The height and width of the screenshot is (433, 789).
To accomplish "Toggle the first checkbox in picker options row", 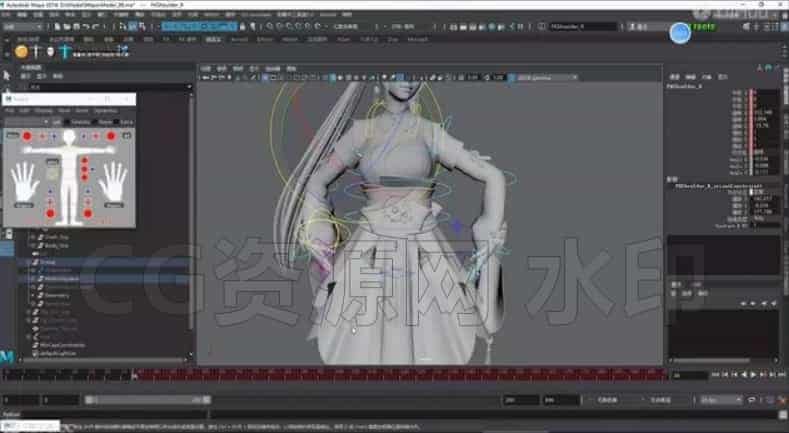I will point(67,122).
